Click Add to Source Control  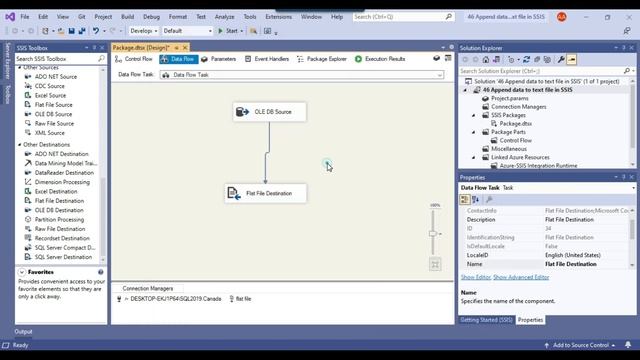[580, 345]
